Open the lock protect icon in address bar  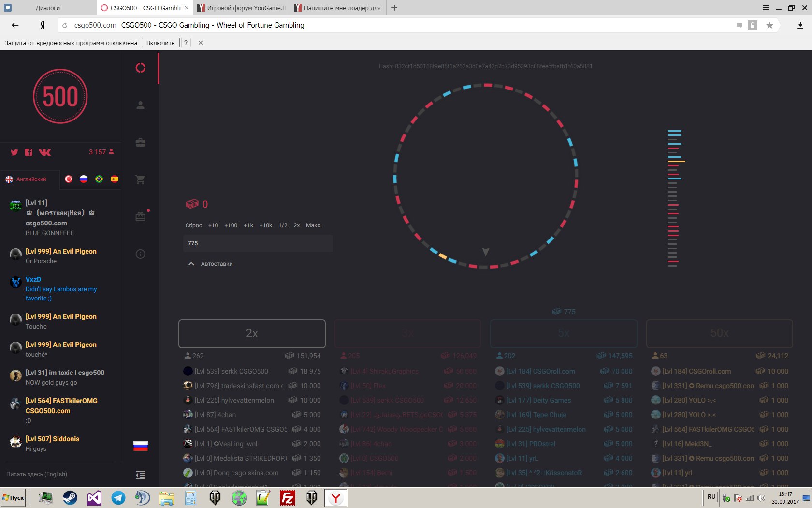click(x=753, y=25)
